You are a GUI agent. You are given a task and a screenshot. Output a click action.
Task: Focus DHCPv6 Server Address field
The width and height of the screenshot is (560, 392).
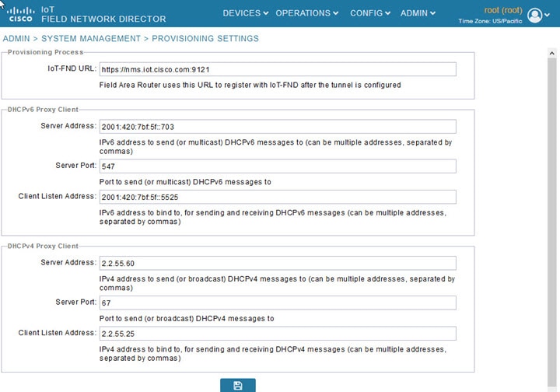click(x=278, y=127)
